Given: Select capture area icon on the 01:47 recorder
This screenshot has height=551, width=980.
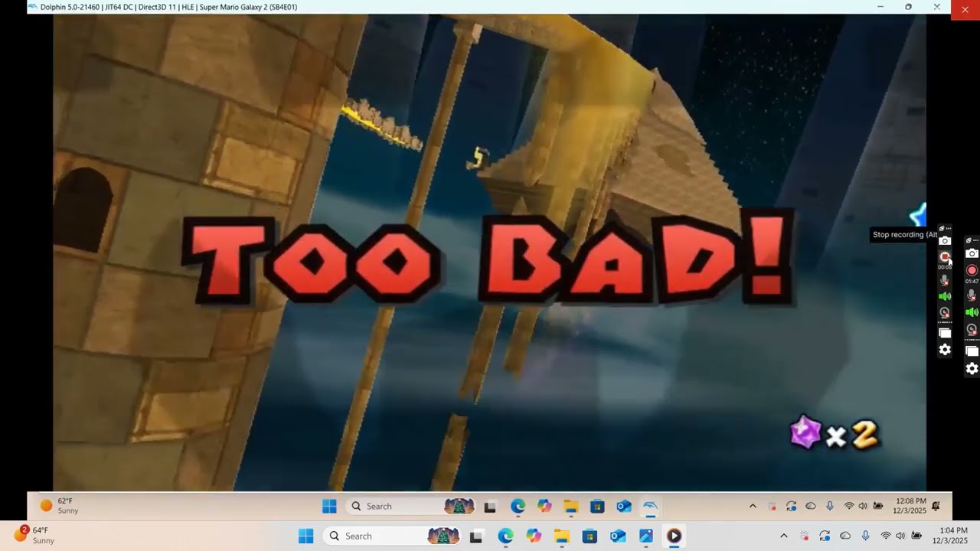Looking at the screenshot, I should pyautogui.click(x=972, y=351).
